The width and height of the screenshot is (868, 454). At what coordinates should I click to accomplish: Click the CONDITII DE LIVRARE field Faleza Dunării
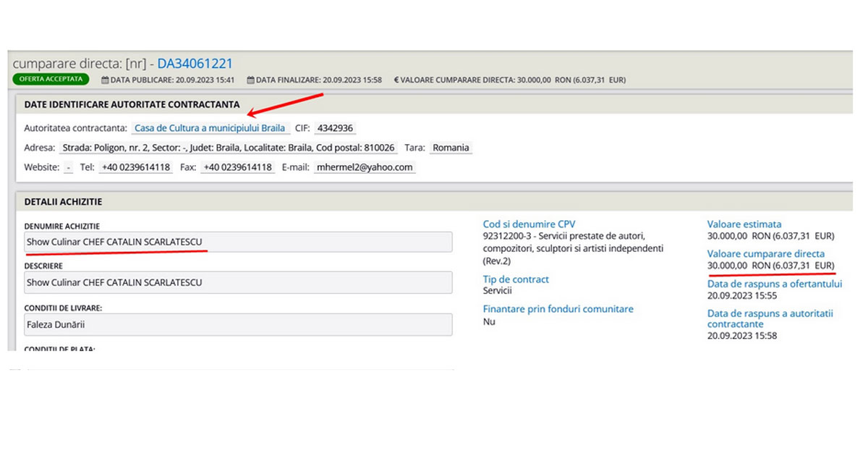238,324
